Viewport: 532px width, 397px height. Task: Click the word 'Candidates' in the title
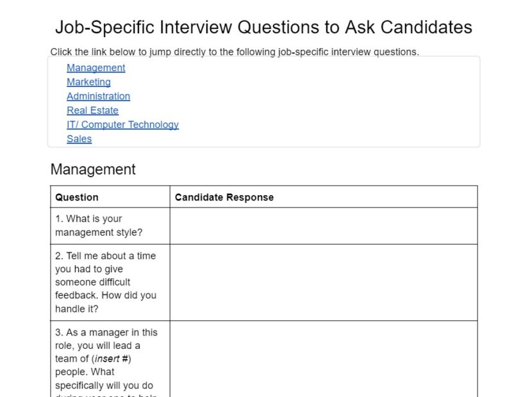pyautogui.click(x=426, y=27)
